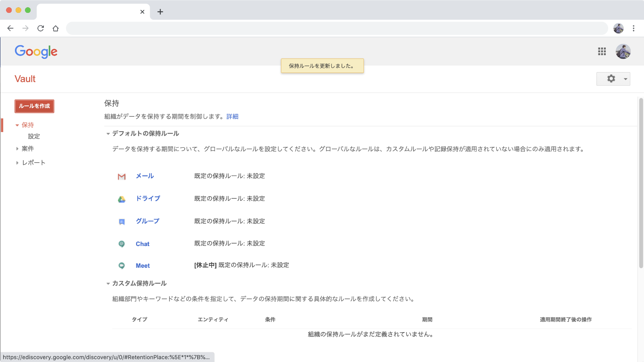Click the タイプ column header
644x362 pixels.
pos(140,320)
